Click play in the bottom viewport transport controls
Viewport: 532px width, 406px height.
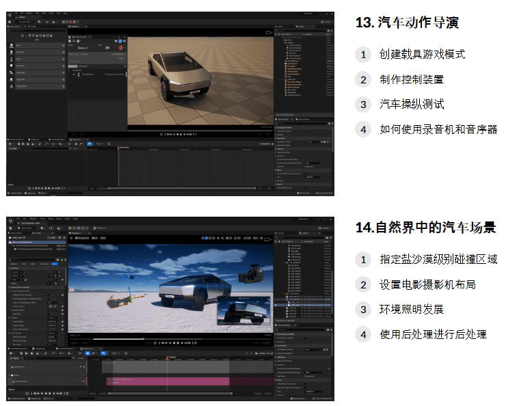tap(178, 343)
